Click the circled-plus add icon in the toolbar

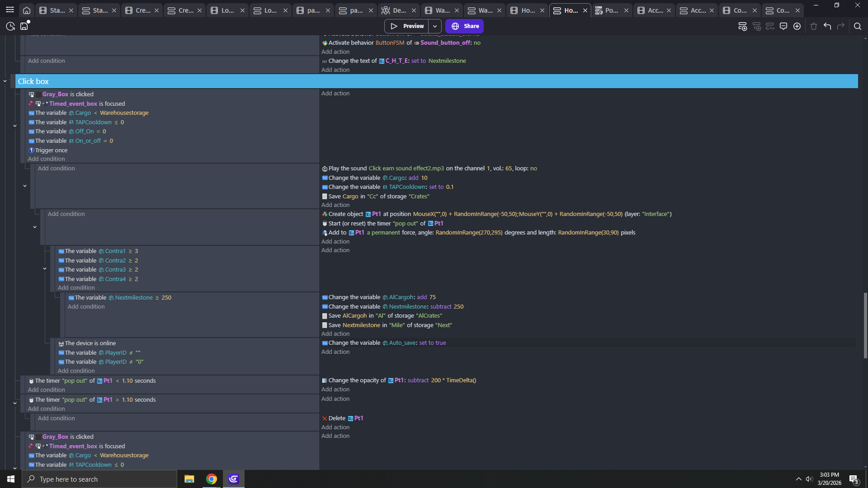click(x=797, y=26)
